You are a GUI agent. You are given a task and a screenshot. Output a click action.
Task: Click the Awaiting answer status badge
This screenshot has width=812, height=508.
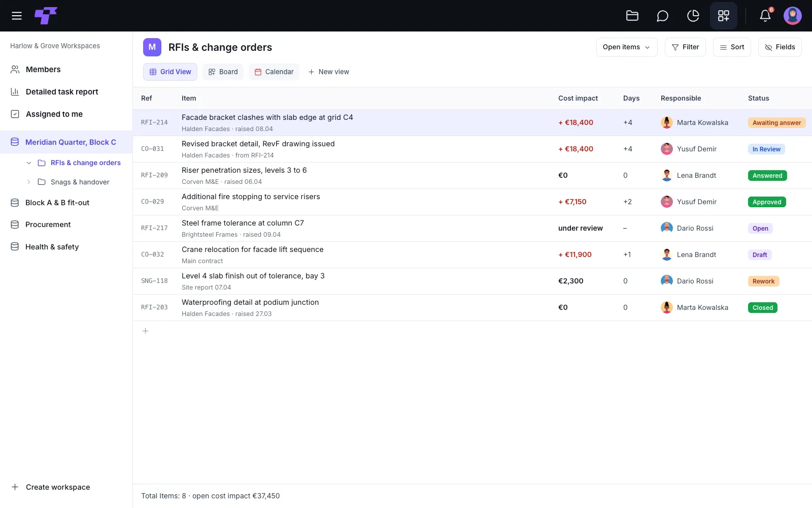776,123
